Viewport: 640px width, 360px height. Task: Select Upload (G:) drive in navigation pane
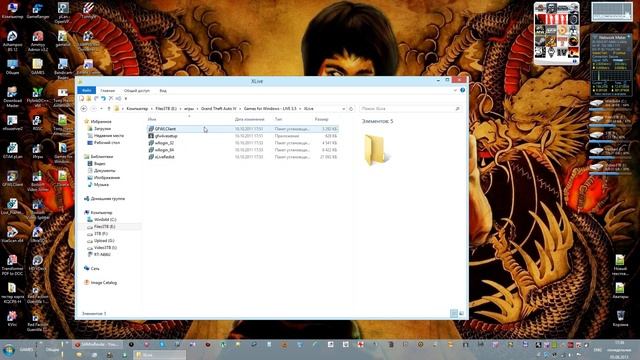point(101,241)
